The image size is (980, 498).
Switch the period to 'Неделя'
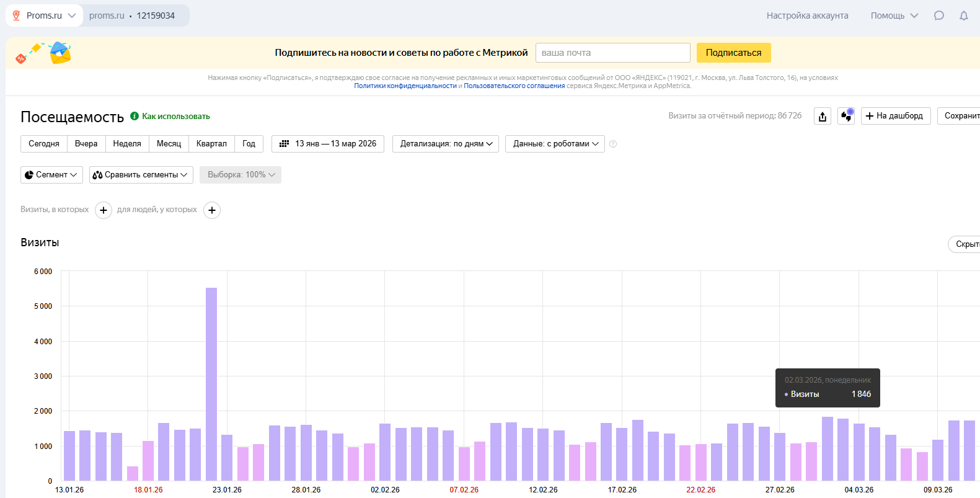click(x=127, y=144)
